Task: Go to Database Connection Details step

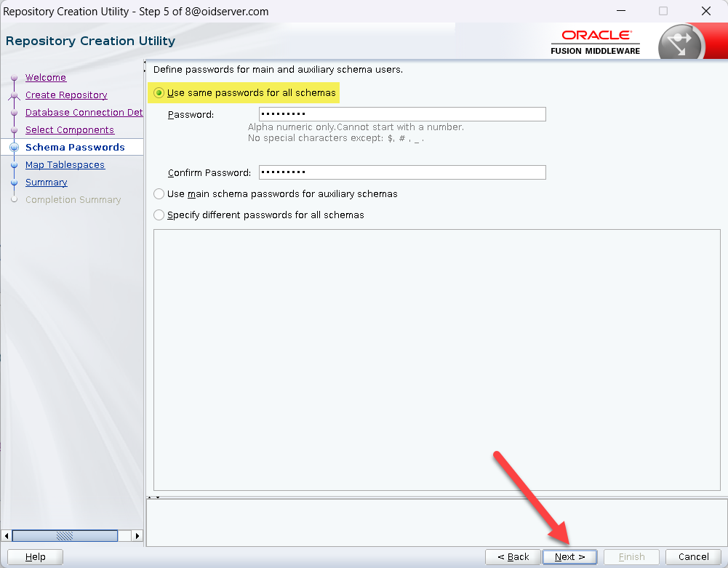Action: pos(84,113)
